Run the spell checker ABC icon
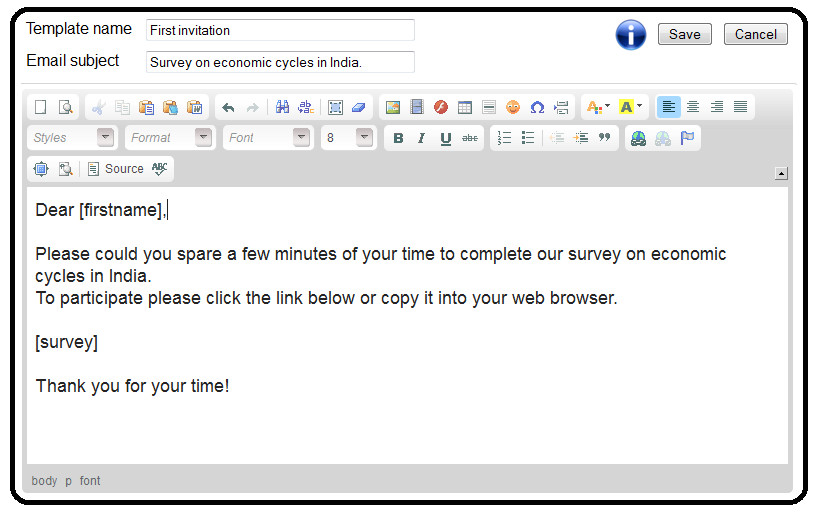 point(159,169)
